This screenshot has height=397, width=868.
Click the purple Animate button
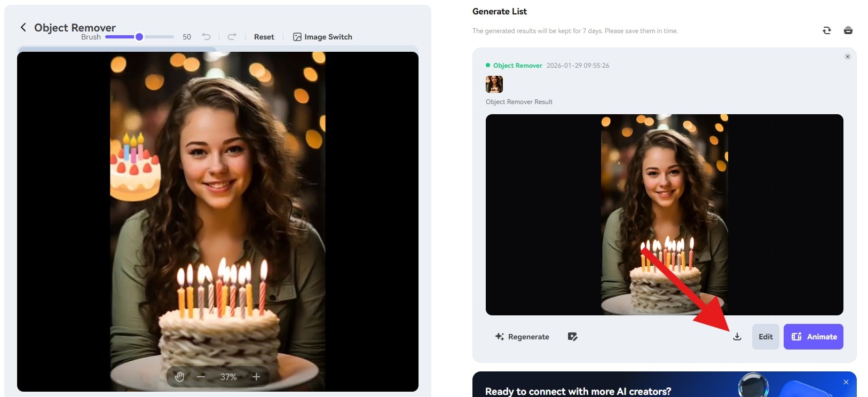[813, 337]
